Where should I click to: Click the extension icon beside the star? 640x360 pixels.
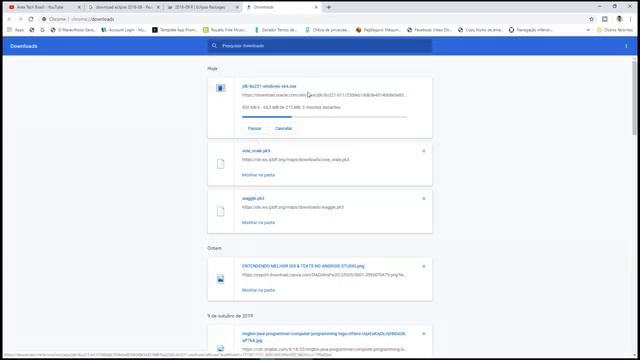(604, 19)
